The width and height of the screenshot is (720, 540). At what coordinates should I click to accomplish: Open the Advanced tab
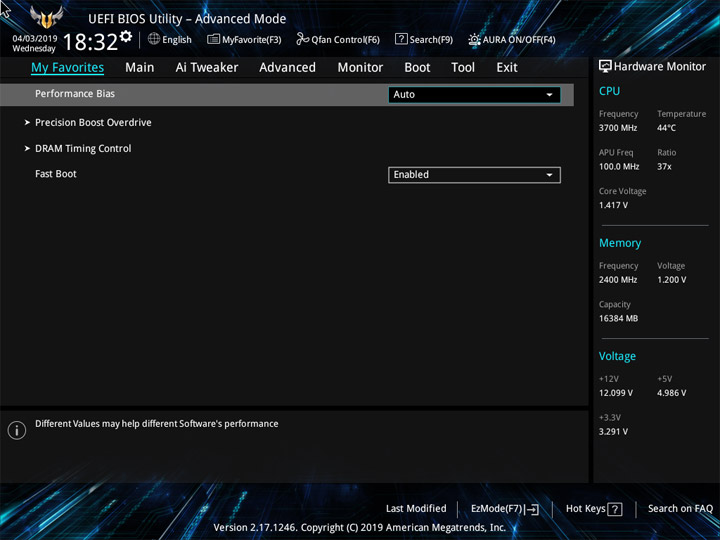pos(287,68)
